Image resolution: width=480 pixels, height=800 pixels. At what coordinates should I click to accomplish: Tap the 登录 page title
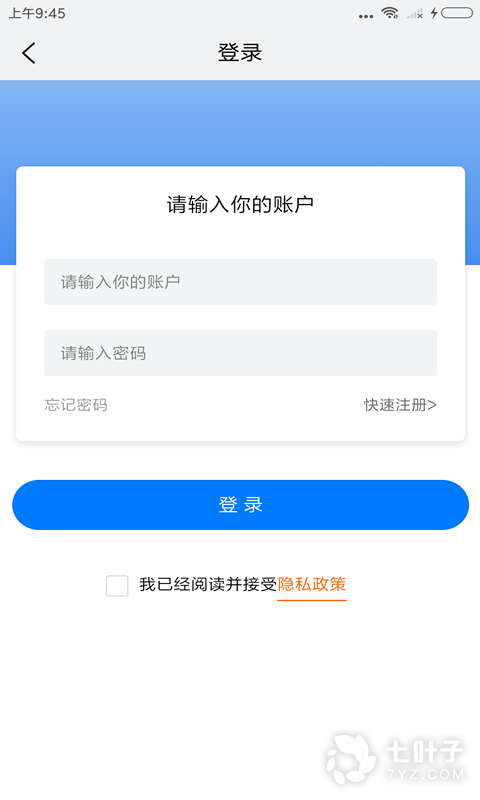(x=240, y=53)
